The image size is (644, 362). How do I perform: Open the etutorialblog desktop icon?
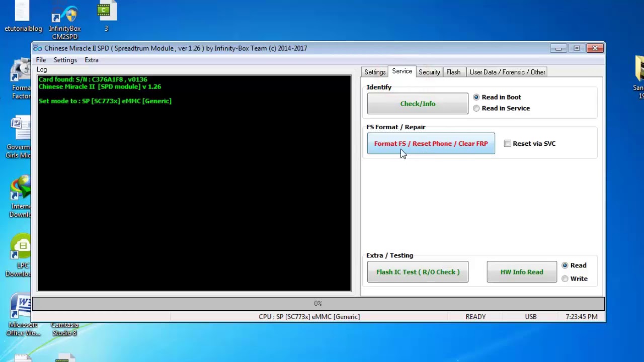coord(23,17)
